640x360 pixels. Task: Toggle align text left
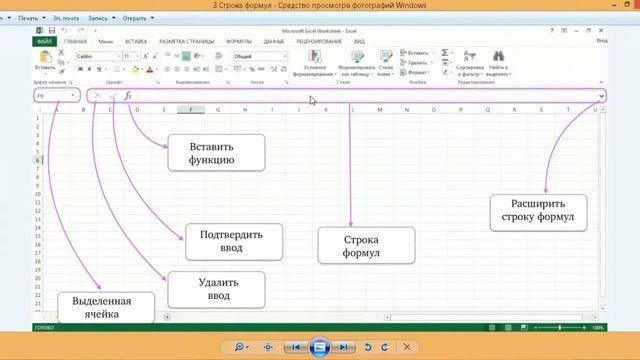pos(167,69)
